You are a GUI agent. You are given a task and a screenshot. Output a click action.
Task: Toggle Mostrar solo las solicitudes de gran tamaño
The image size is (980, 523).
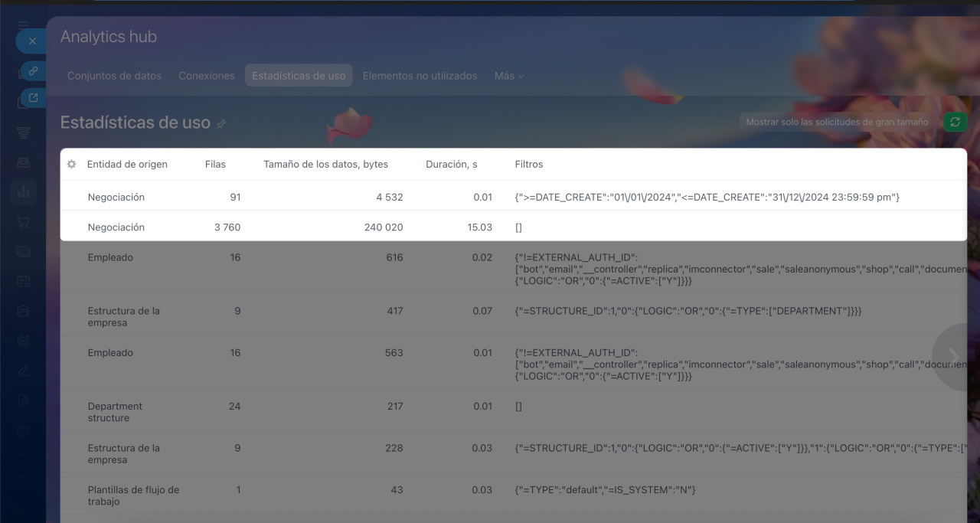837,122
